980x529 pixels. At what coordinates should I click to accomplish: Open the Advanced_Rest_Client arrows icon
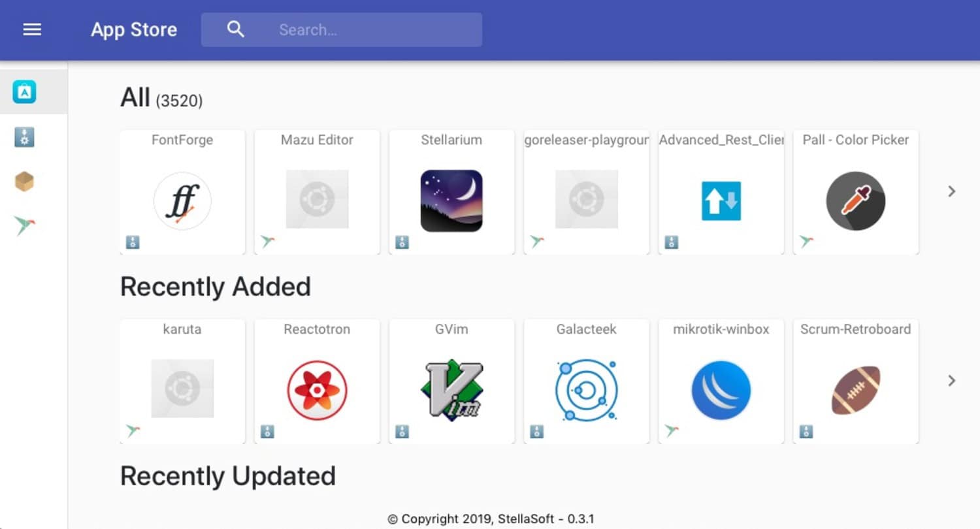(x=721, y=200)
